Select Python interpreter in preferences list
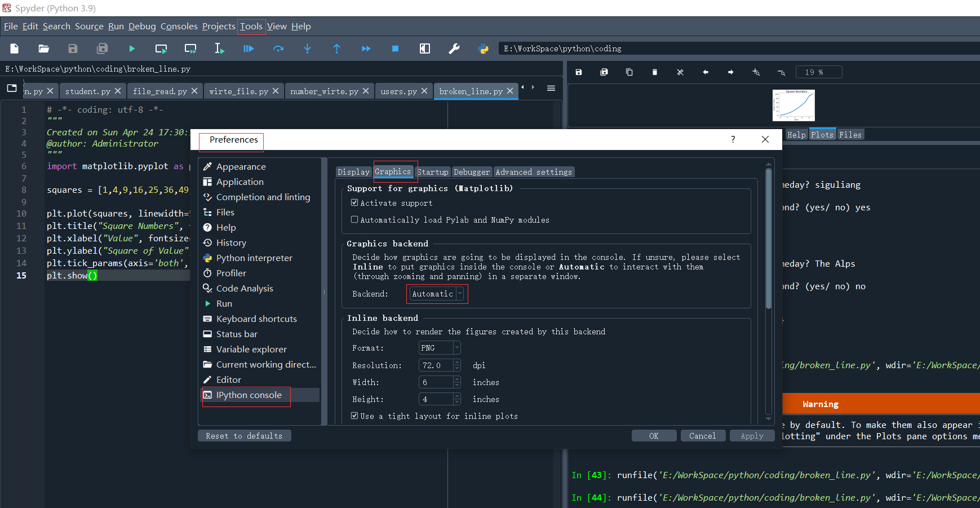The image size is (980, 508). click(254, 258)
